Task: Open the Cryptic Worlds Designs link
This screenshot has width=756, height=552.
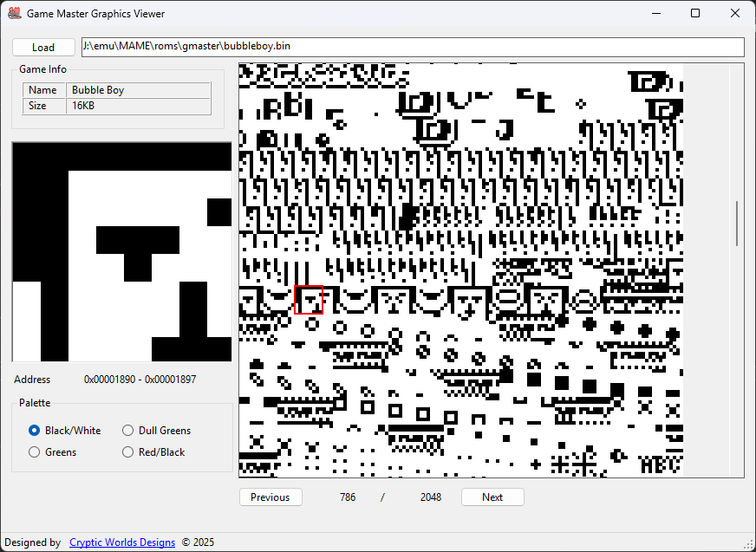Action: coord(122,542)
